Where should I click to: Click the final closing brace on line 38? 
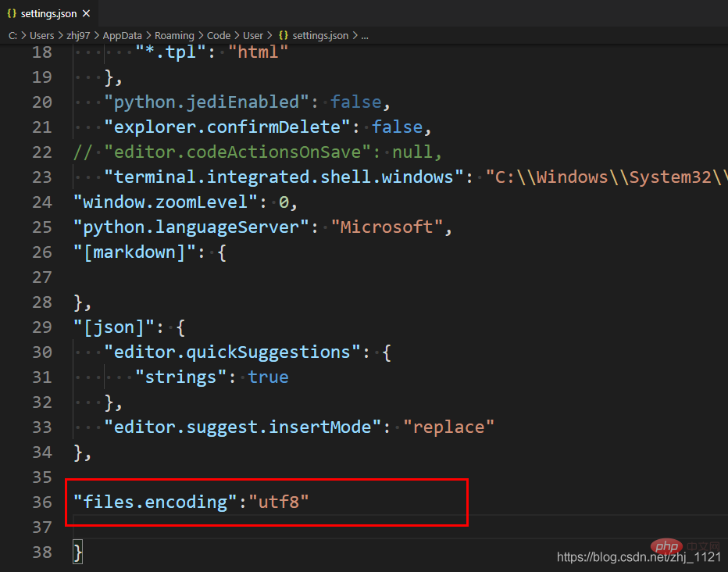78,552
